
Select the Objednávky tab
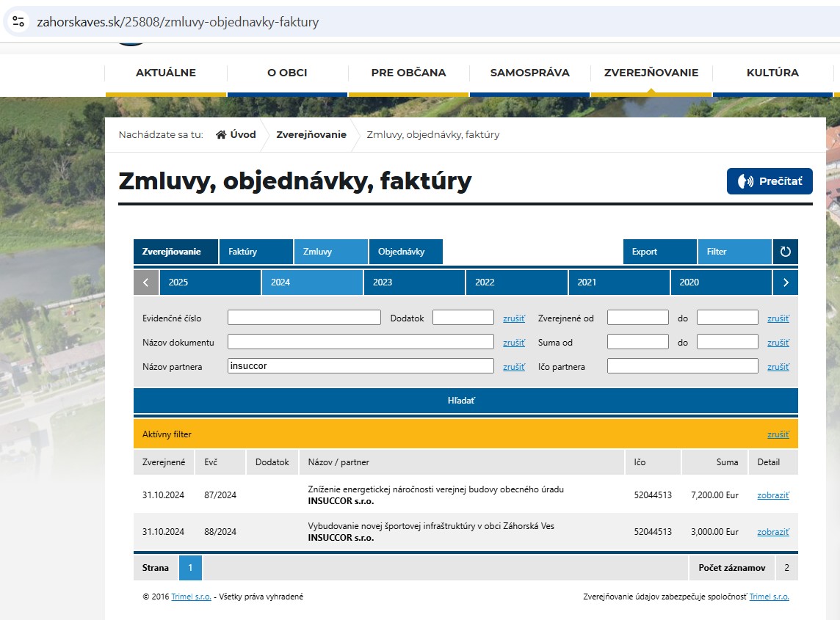405,252
